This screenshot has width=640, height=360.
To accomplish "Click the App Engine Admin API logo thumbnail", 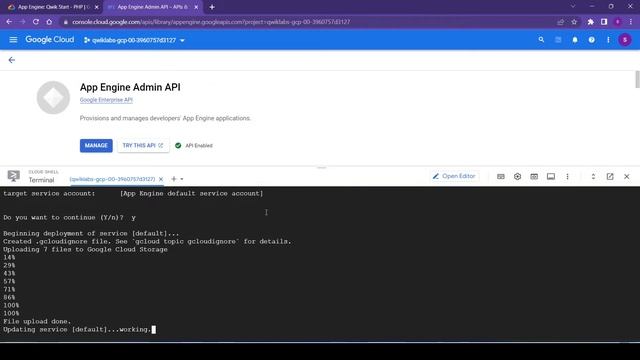I will pos(53,98).
